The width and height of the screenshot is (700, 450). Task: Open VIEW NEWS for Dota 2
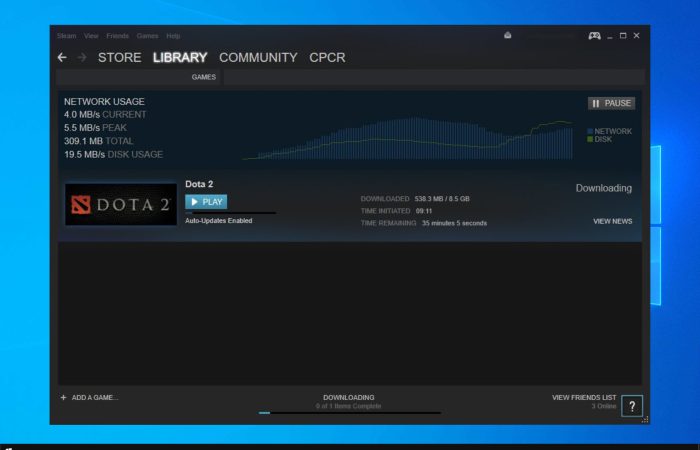coord(612,221)
